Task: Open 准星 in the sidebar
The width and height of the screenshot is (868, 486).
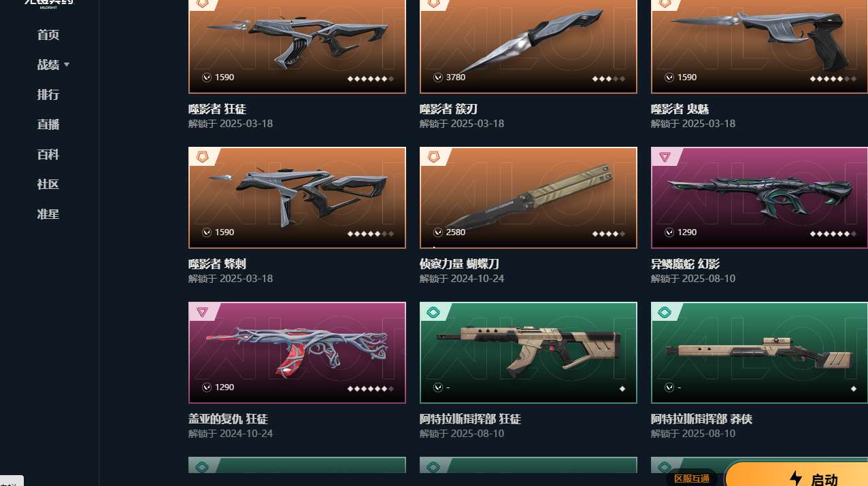Action: (48, 214)
